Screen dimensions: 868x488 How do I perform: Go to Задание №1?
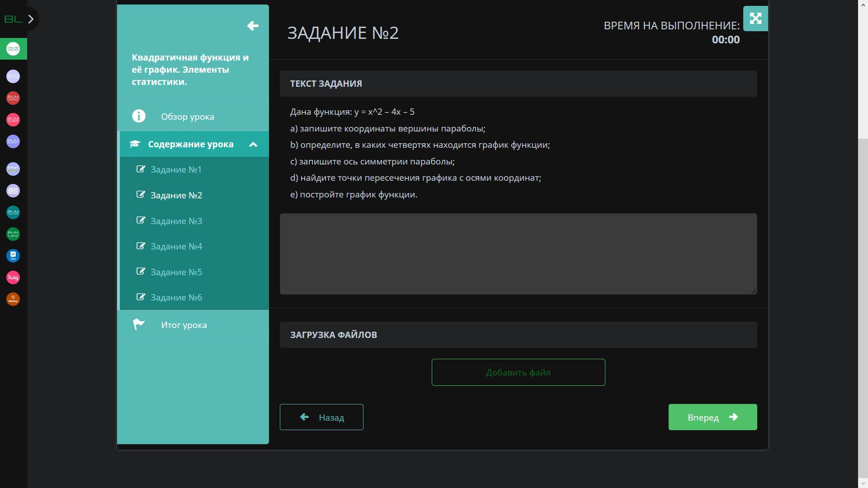click(x=176, y=169)
